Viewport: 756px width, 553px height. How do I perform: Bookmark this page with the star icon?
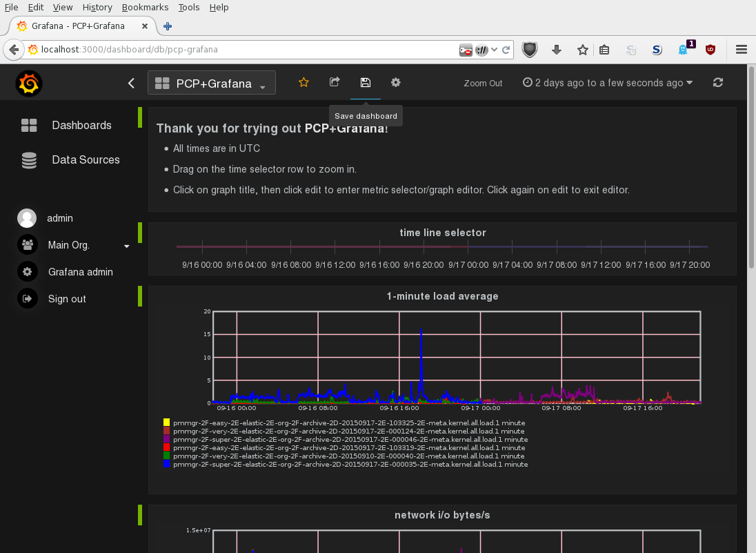click(582, 50)
